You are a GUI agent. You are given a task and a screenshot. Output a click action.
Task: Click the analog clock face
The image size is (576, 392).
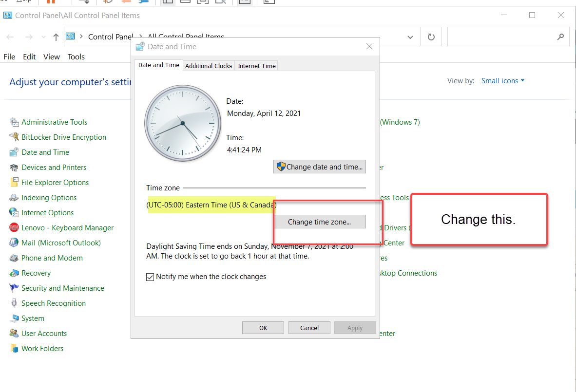(183, 123)
